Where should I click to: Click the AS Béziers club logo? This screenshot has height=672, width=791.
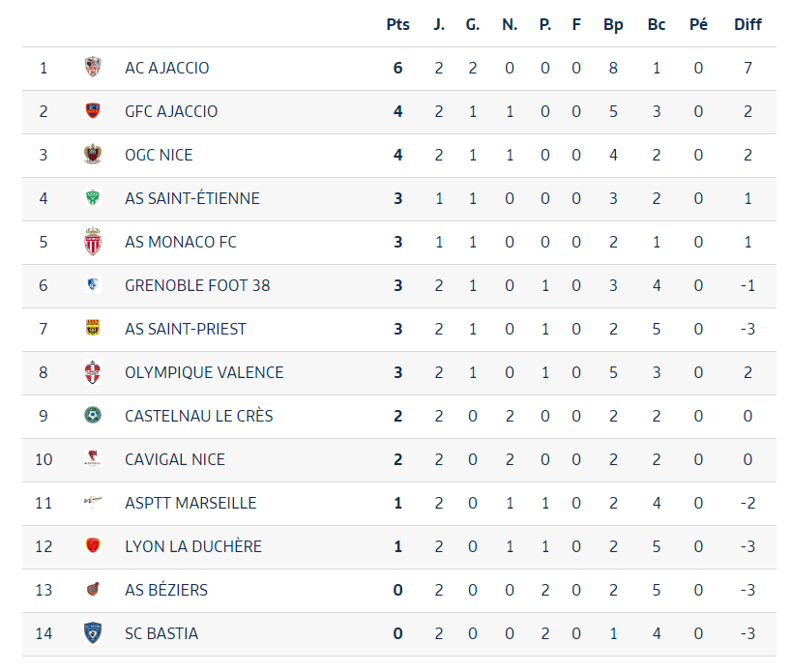(93, 590)
